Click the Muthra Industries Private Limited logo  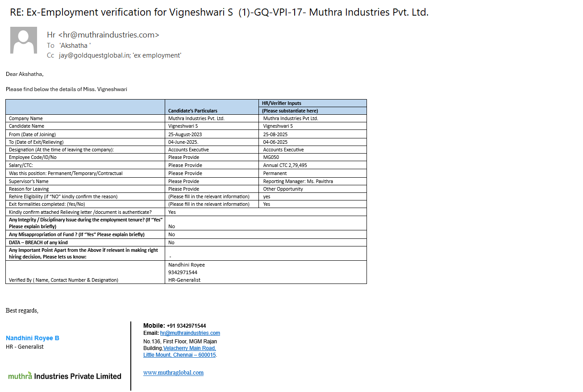click(65, 376)
